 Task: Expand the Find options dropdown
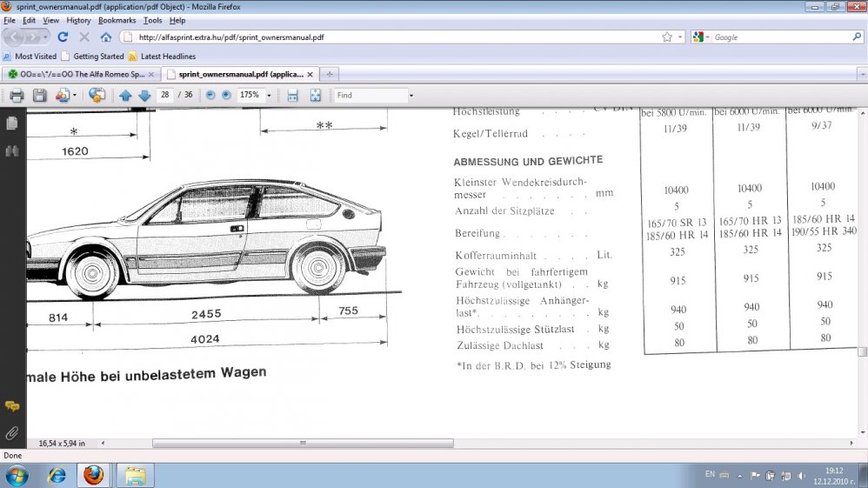[x=411, y=95]
